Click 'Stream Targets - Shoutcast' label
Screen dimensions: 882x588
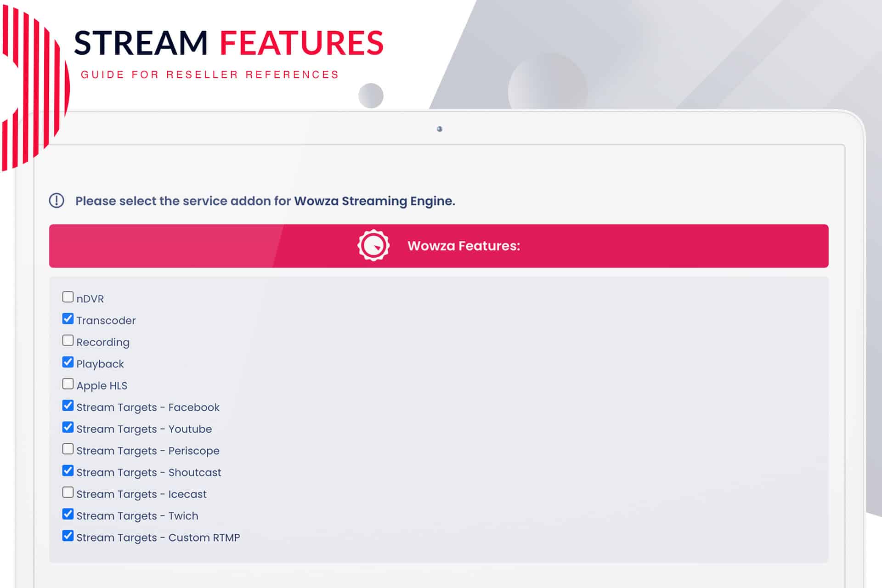point(149,472)
